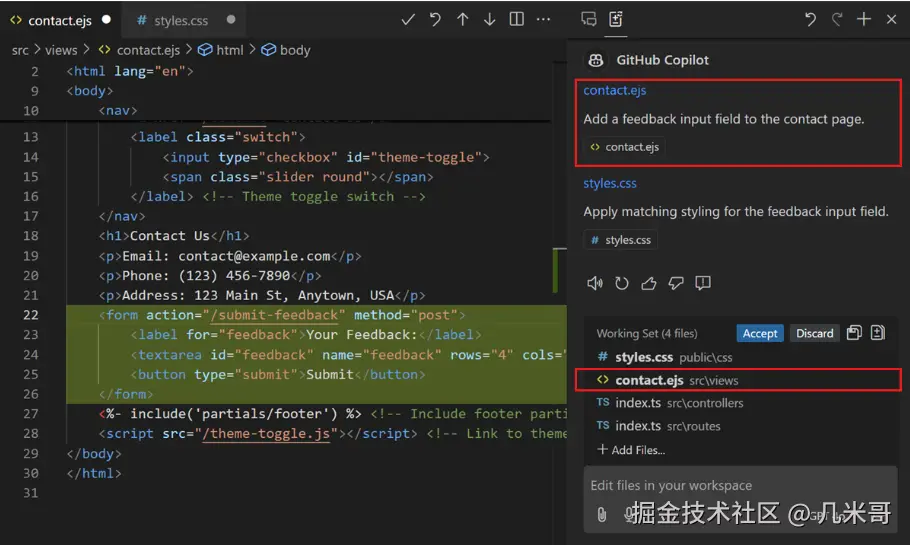Click unsaved dot on styles.css tab

tap(231, 19)
